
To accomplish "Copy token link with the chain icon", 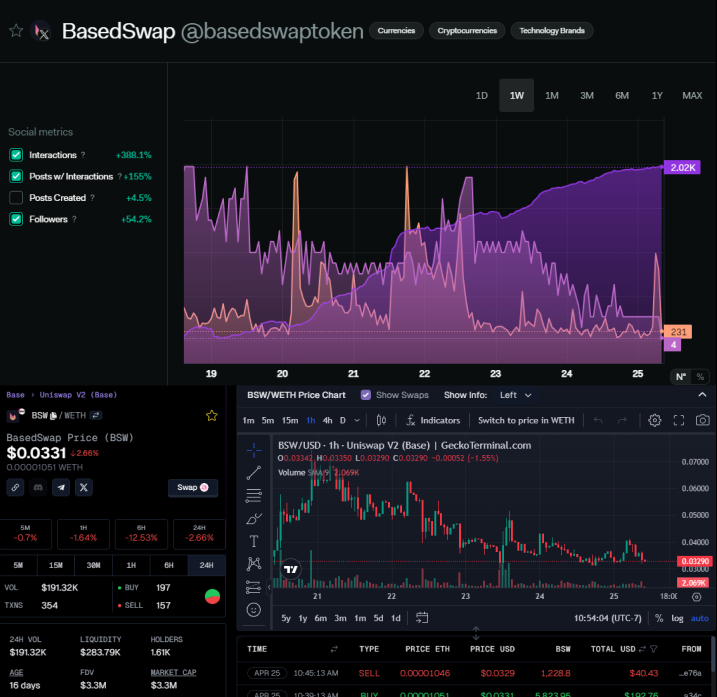I will 15,488.
